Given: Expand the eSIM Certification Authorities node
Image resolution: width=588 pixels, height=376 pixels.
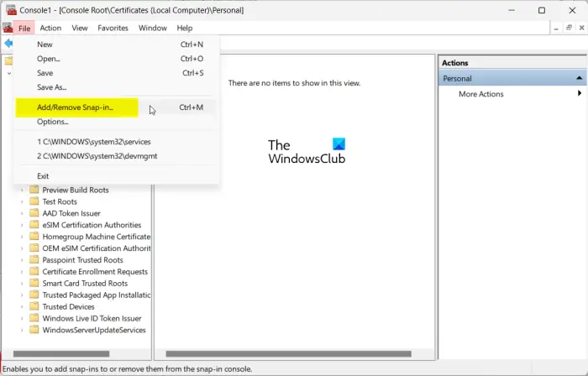Looking at the screenshot, I should [x=22, y=225].
